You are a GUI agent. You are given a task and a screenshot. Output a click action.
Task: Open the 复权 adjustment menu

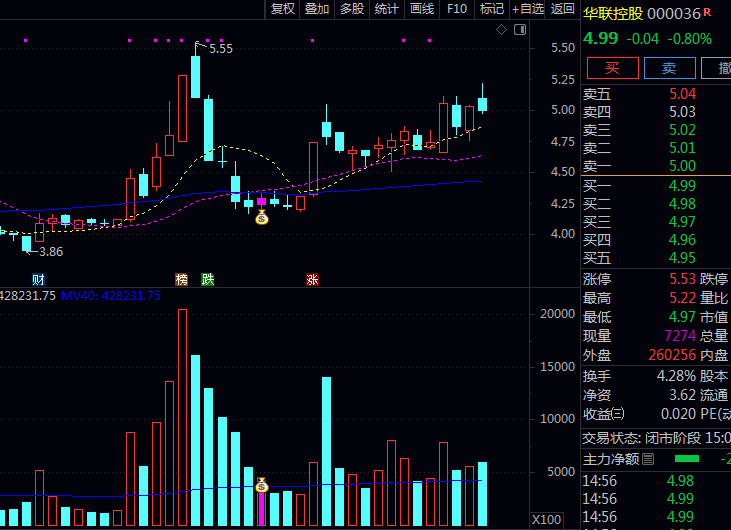[x=283, y=9]
